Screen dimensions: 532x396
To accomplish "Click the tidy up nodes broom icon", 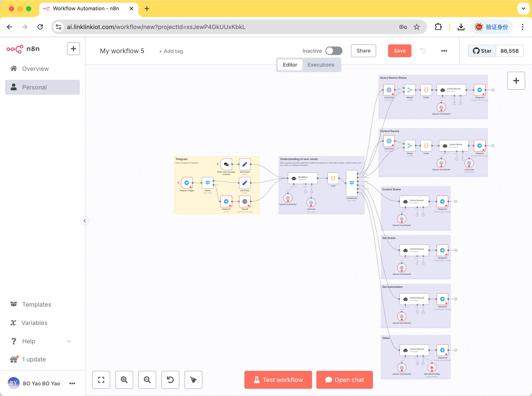I will coord(193,380).
